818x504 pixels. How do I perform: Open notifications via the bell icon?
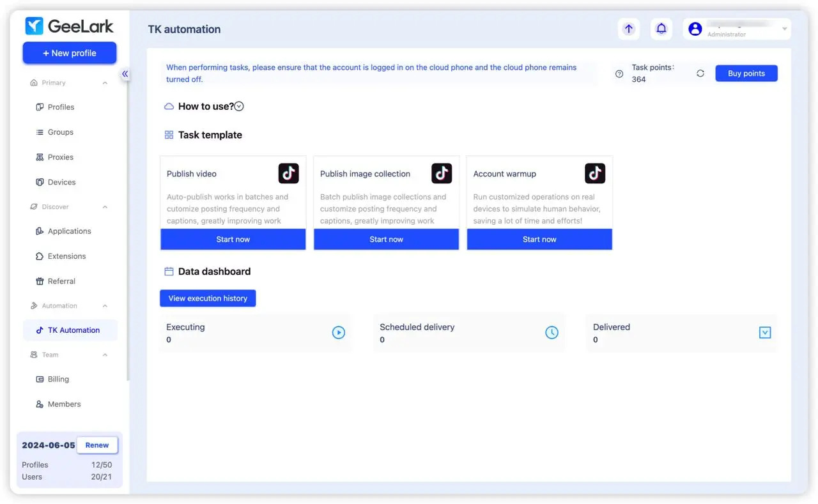(661, 29)
